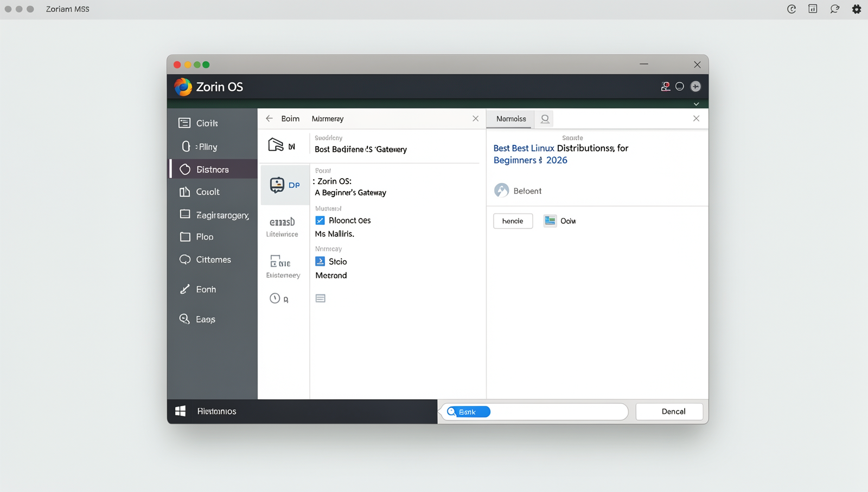Open Cittemes in the sidebar
Image resolution: width=868 pixels, height=492 pixels.
point(212,260)
